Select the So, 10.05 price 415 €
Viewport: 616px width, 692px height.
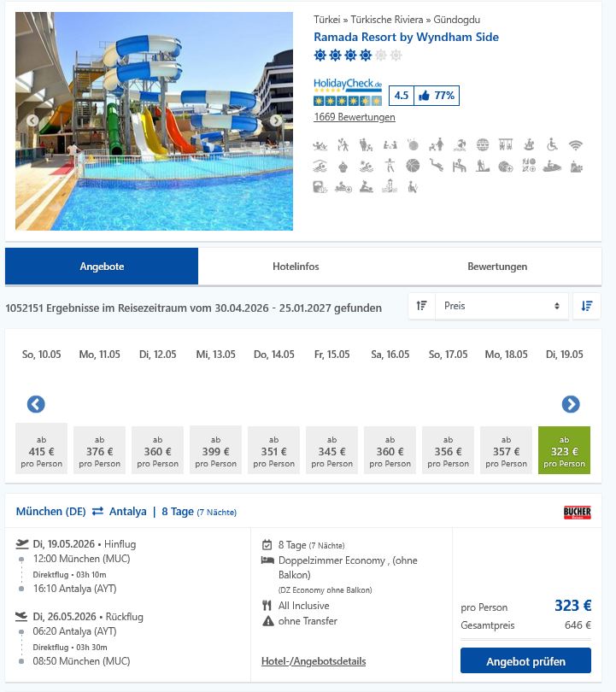click(42, 449)
